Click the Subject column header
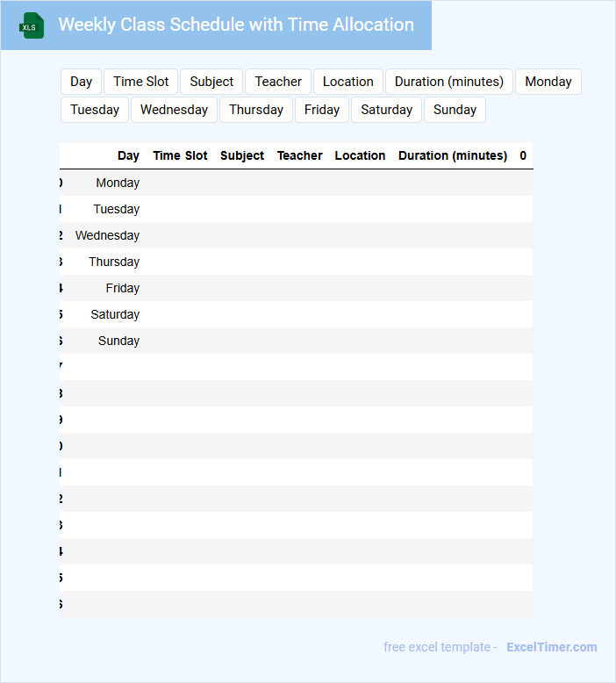This screenshot has width=616, height=683. coord(242,155)
